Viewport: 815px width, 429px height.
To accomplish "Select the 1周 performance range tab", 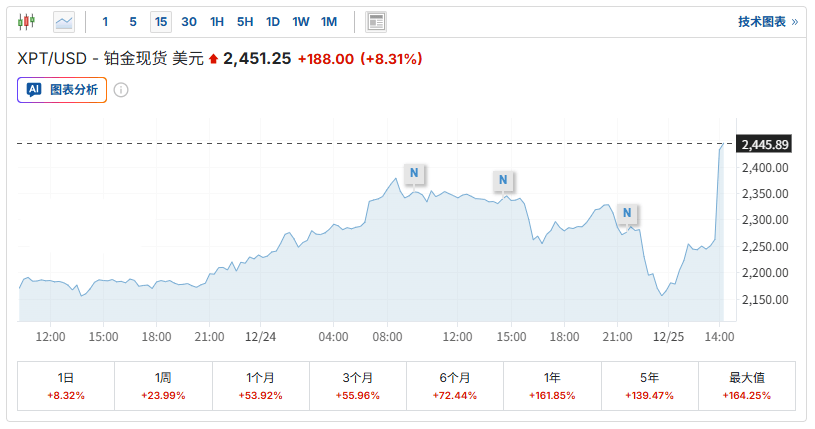I will point(163,386).
